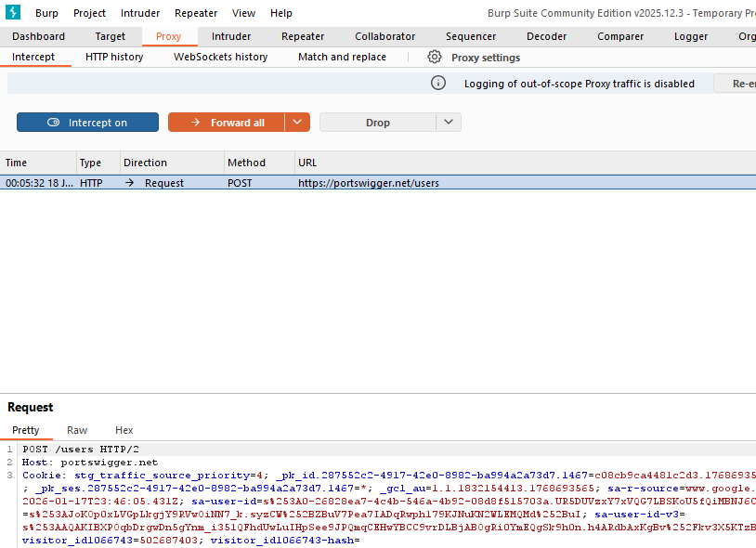The height and width of the screenshot is (548, 756).
Task: Sort by the URL column header
Action: 526,163
